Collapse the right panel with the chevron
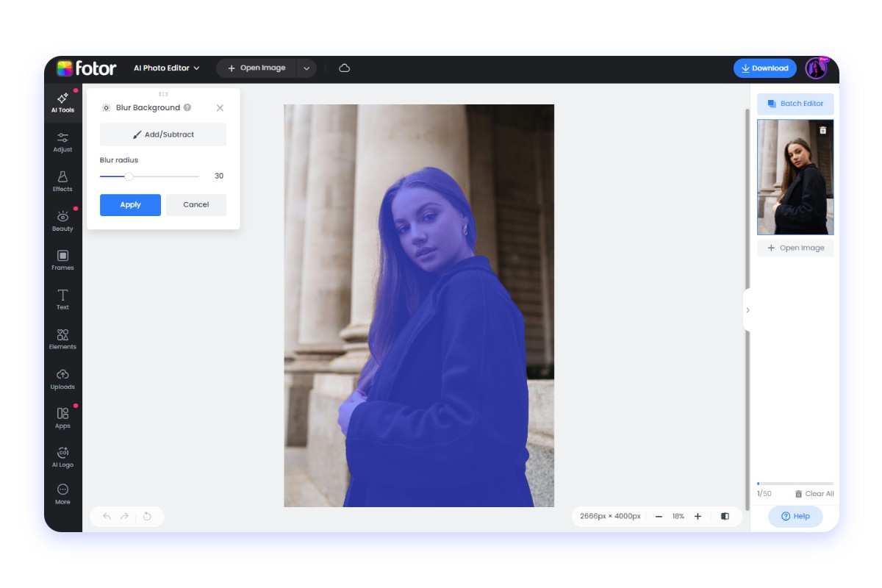The width and height of the screenshot is (882, 588). pos(747,311)
